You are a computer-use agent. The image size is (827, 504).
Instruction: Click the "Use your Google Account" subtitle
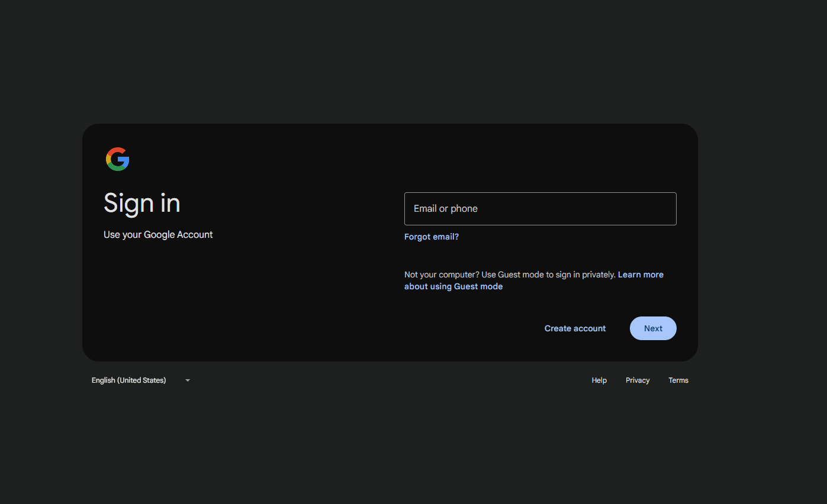coord(158,235)
